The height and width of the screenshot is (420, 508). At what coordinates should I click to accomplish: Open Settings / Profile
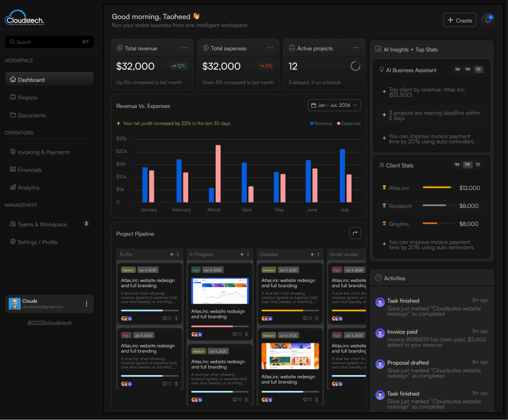[50, 242]
